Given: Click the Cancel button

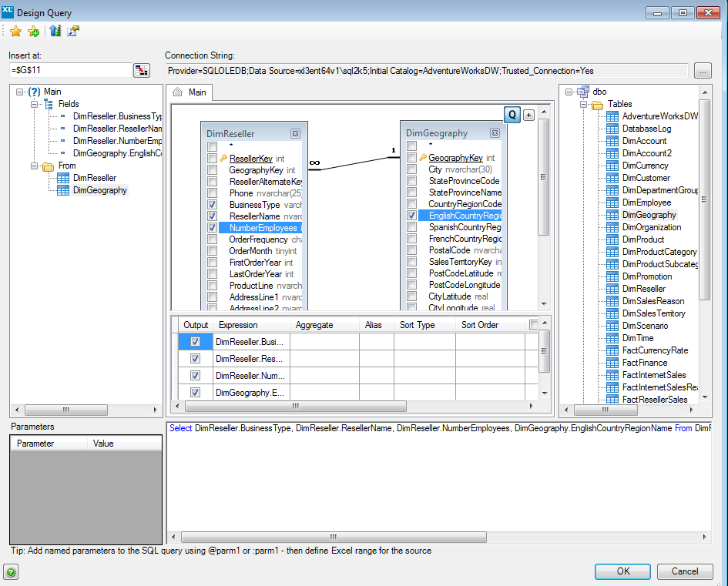Looking at the screenshot, I should pyautogui.click(x=685, y=571).
